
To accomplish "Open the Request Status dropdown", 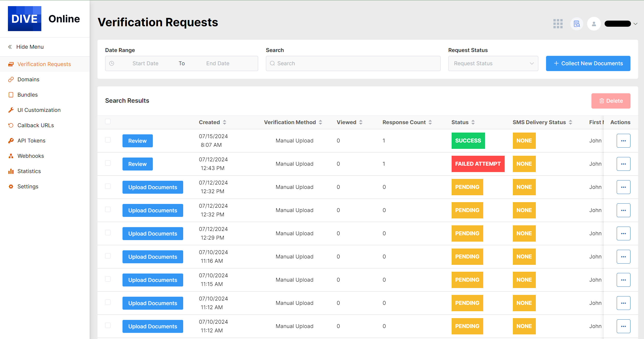I will 493,63.
